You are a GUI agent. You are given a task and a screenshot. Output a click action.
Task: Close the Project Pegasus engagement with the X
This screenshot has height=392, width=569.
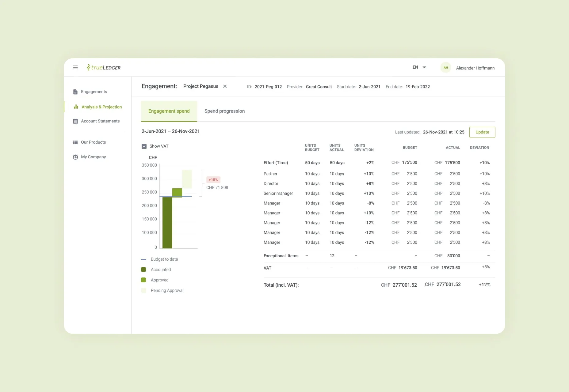pyautogui.click(x=225, y=86)
